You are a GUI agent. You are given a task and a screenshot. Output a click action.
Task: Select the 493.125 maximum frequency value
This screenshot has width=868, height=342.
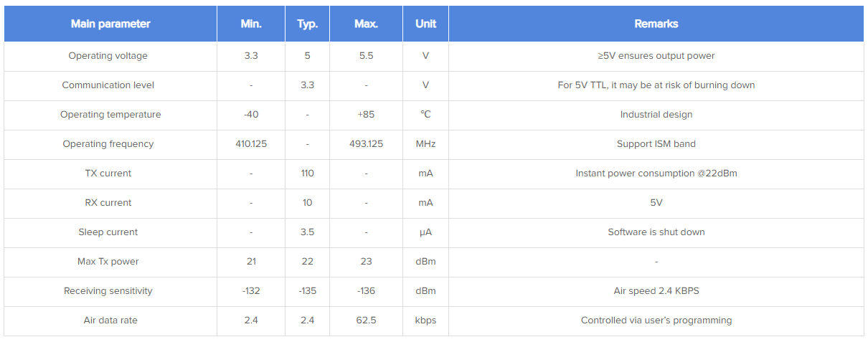(366, 144)
